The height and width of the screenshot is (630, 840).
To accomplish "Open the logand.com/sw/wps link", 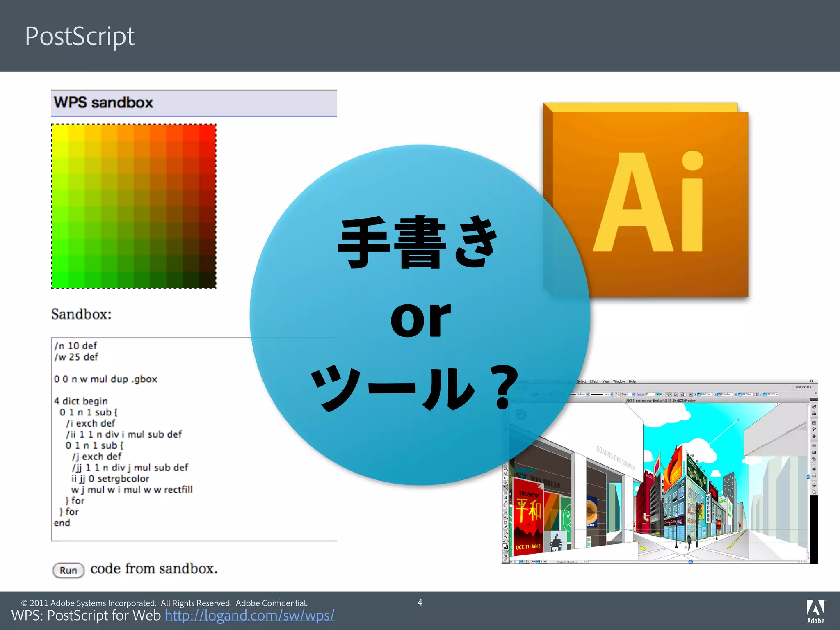I will (249, 615).
